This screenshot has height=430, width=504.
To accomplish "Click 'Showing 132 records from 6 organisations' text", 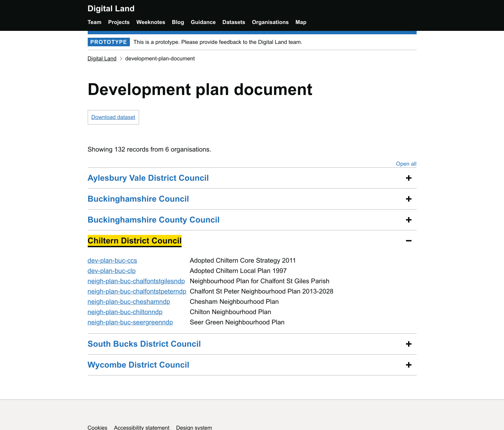I will click(149, 150).
